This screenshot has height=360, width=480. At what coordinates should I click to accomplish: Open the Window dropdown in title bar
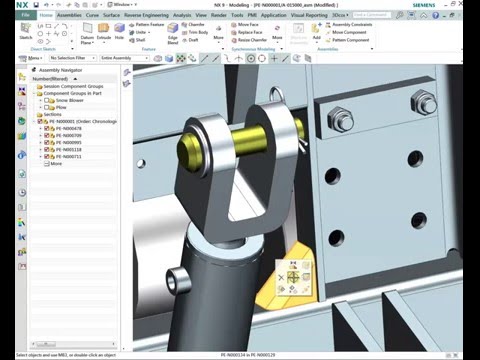(x=122, y=5)
